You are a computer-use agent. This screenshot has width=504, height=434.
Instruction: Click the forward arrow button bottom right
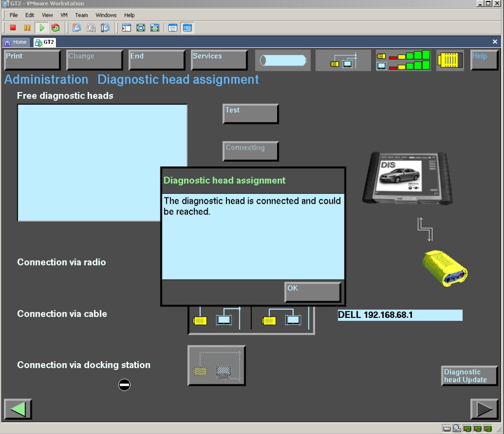tap(484, 409)
